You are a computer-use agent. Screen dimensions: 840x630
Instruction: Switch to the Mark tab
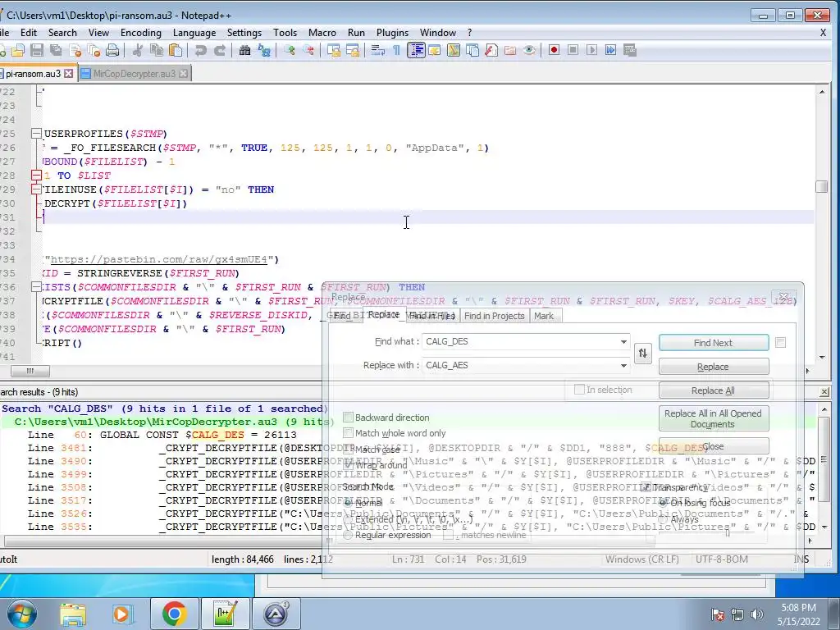click(x=543, y=316)
